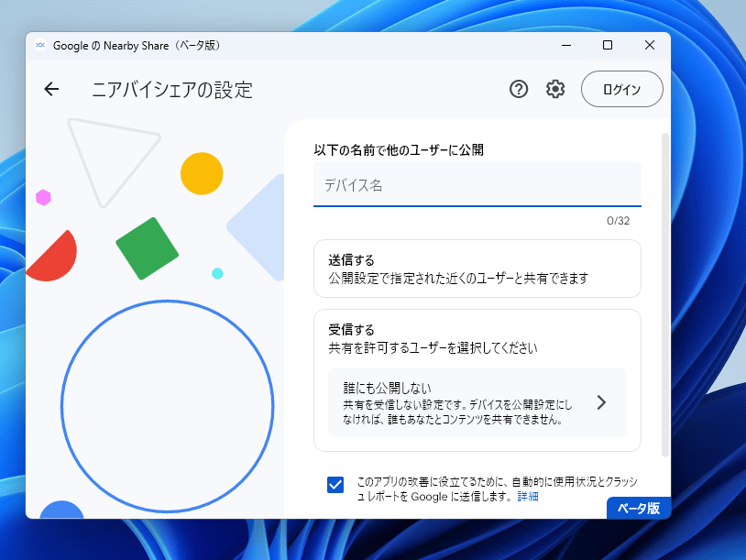Open the 詳細 link
The width and height of the screenshot is (746, 560).
pyautogui.click(x=528, y=497)
